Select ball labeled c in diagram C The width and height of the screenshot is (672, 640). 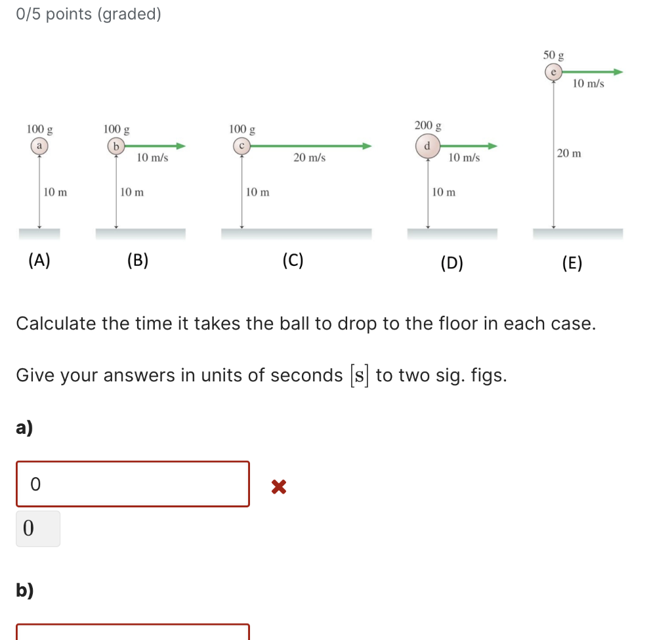coord(242,146)
